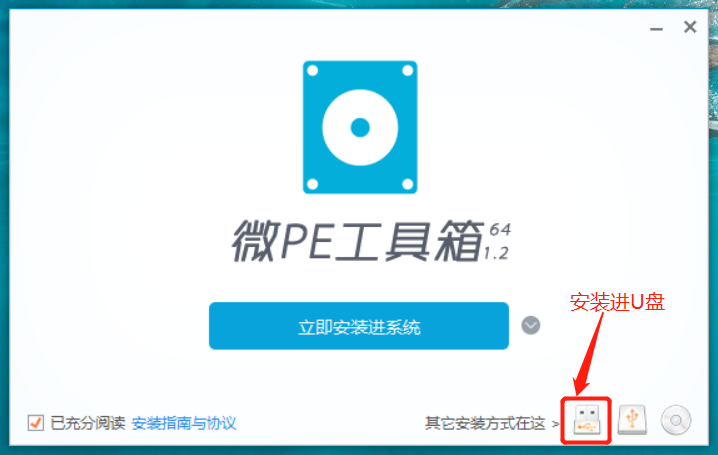Viewport: 718px width, 455px height.
Task: Minimize the WePE installer window
Action: pyautogui.click(x=656, y=29)
